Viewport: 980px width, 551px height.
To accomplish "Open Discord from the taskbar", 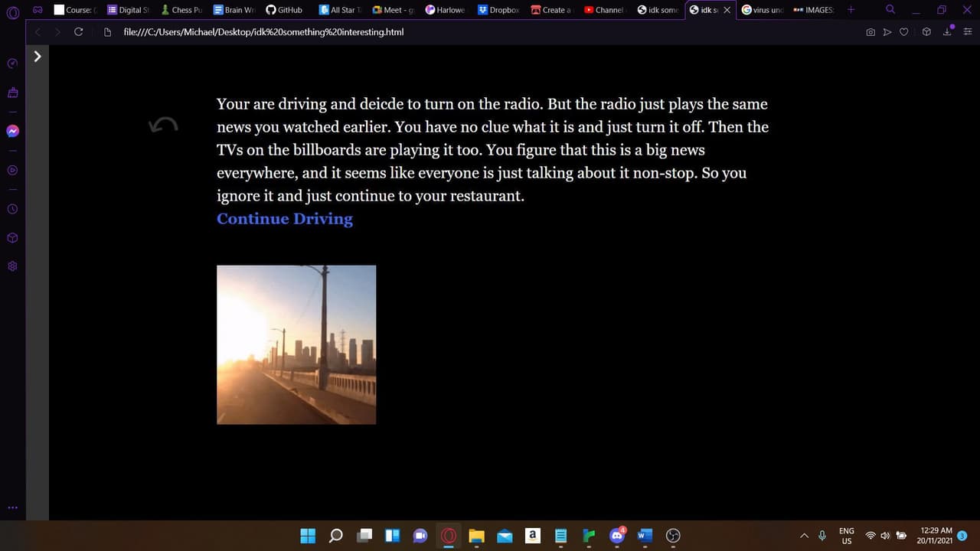I will [x=617, y=536].
